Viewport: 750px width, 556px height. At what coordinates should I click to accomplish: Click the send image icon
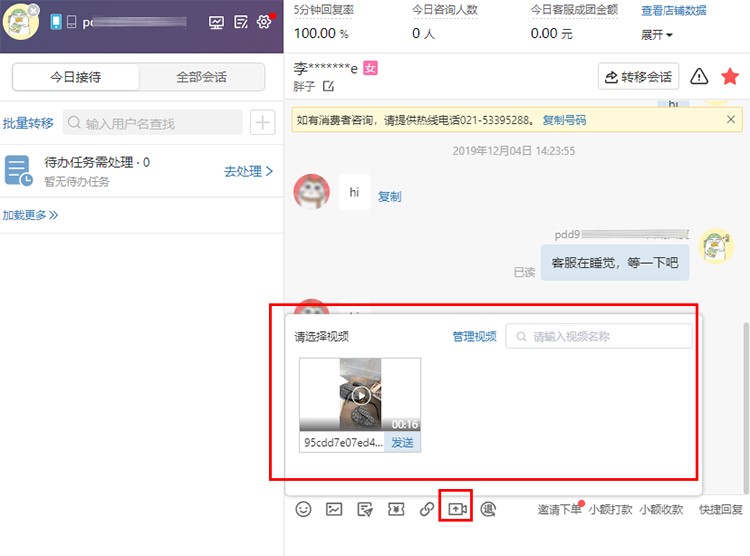(x=334, y=509)
